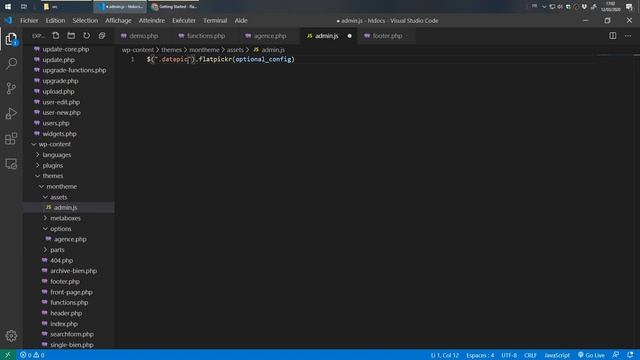Open the Terminal menu

click(x=215, y=20)
